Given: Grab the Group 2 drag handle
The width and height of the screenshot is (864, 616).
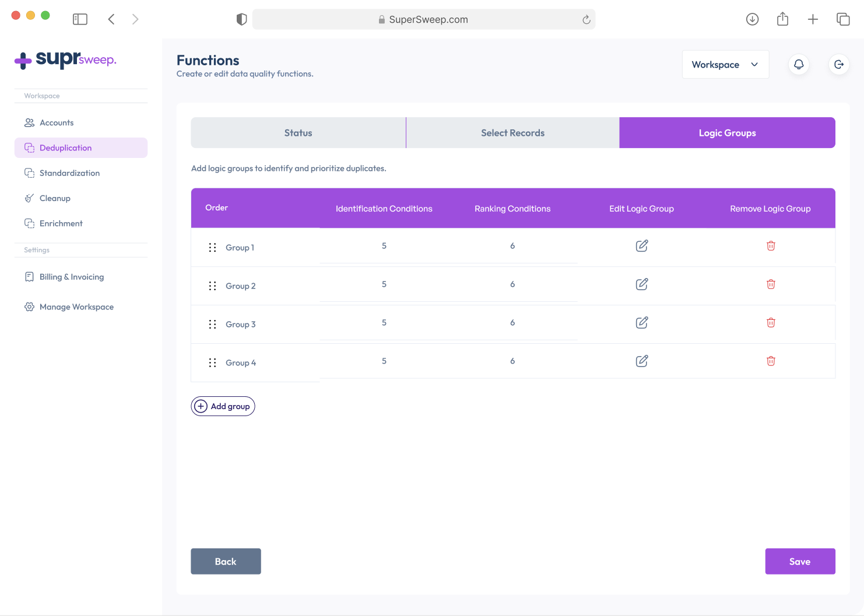Looking at the screenshot, I should 213,286.
